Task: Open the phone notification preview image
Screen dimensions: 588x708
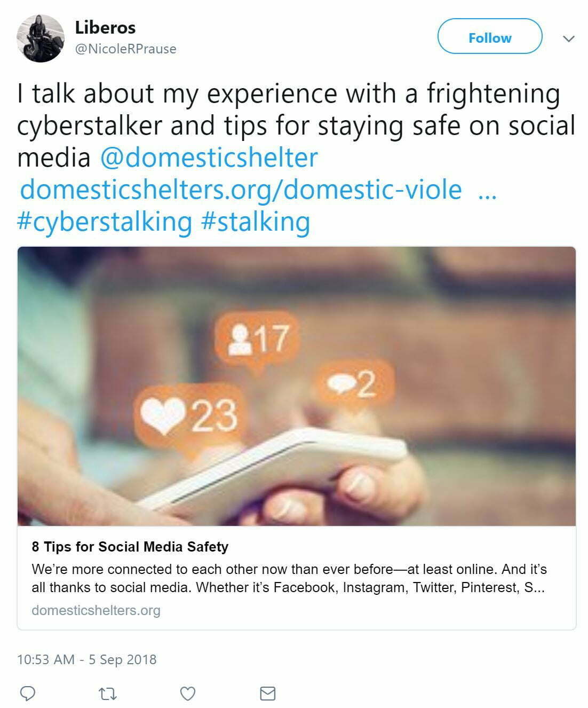Action: pyautogui.click(x=297, y=386)
